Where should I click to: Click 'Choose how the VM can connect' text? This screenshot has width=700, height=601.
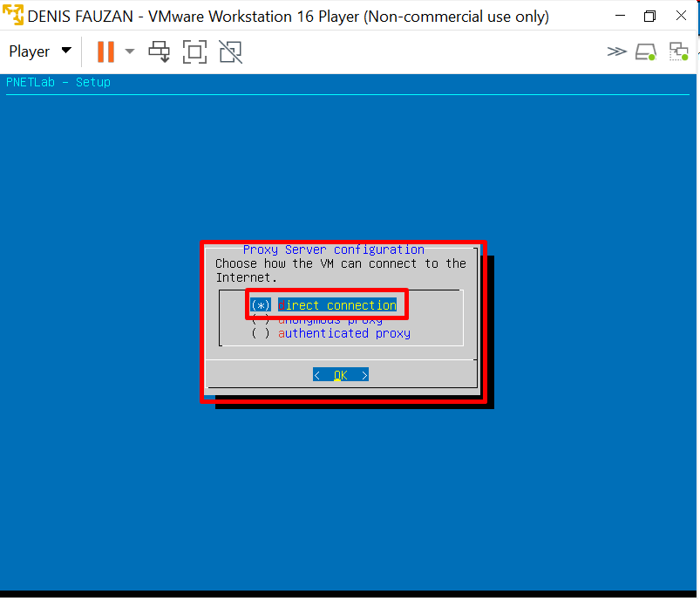click(341, 270)
